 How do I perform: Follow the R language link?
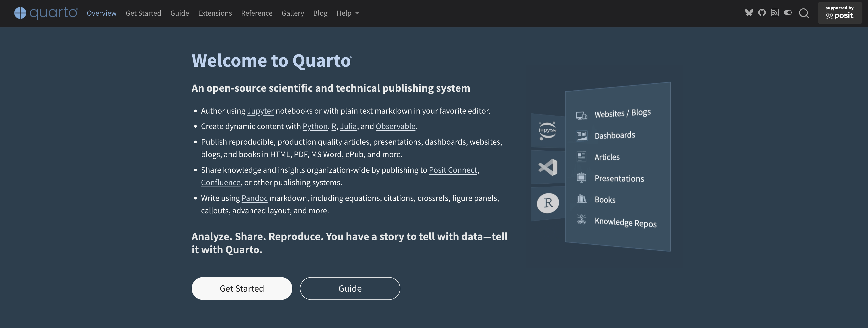pos(334,127)
